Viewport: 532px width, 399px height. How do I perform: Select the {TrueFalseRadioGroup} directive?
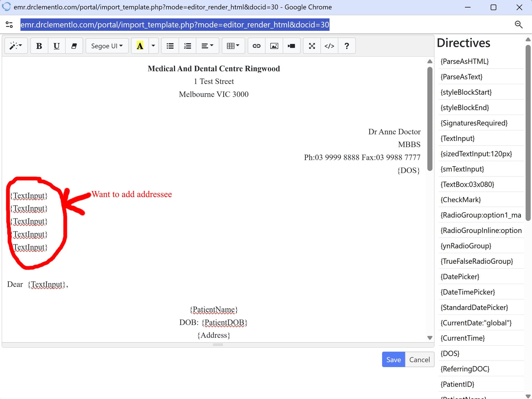point(481,261)
